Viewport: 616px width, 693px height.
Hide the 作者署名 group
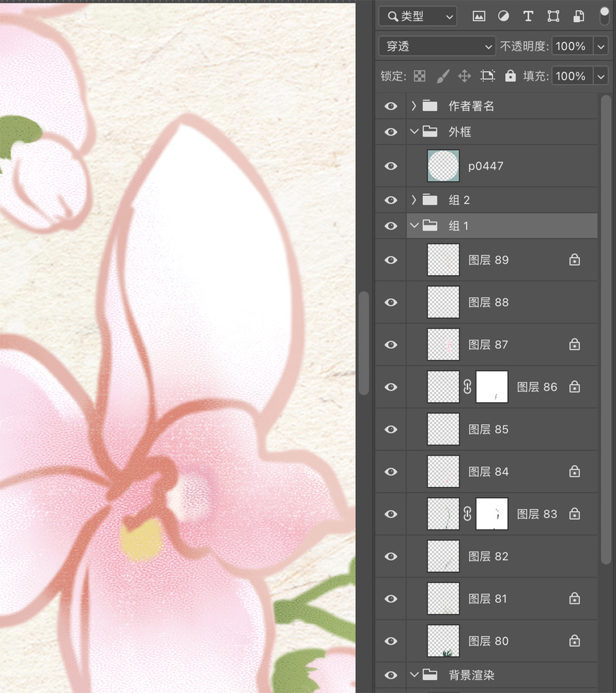[x=390, y=106]
